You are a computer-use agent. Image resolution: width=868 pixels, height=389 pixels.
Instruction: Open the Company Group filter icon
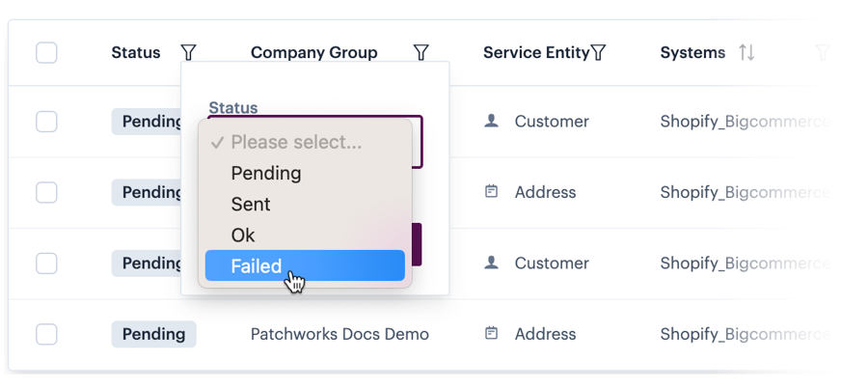point(420,52)
